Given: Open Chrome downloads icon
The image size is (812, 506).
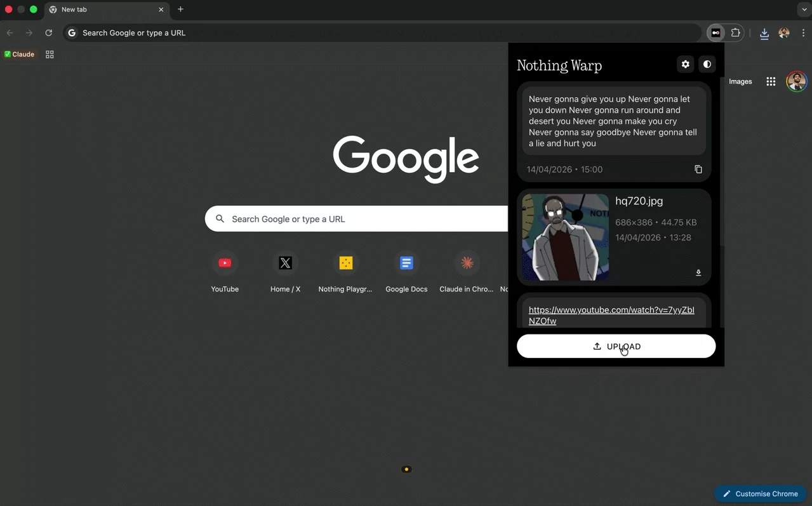Looking at the screenshot, I should coord(764,33).
